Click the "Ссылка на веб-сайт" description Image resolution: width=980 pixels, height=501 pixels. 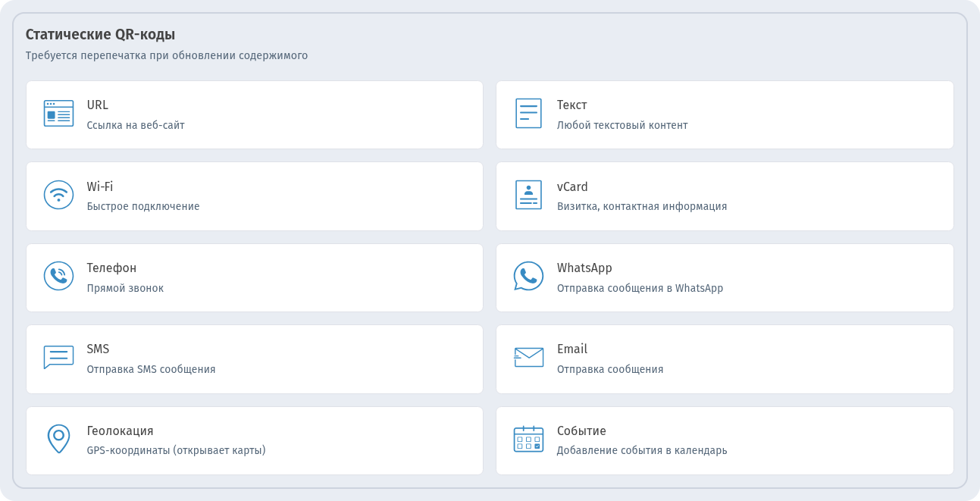pos(136,125)
